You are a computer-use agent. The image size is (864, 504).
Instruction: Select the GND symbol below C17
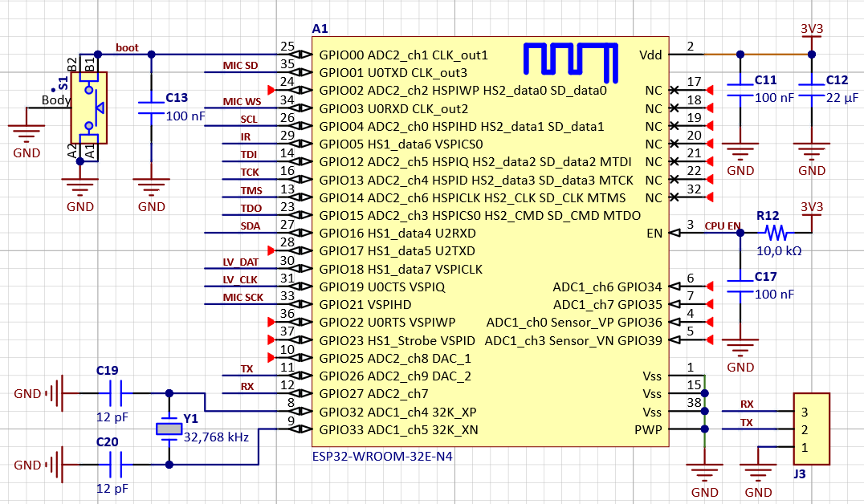click(x=740, y=348)
